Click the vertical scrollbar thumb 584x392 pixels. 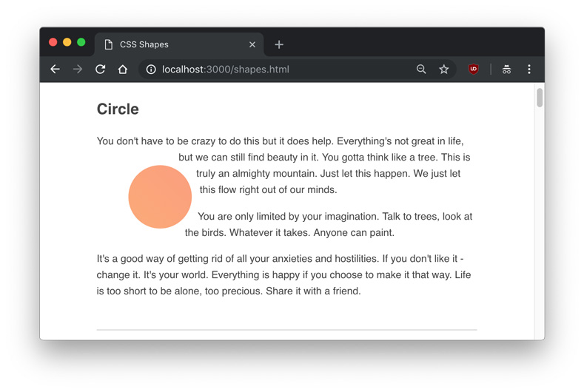coord(540,98)
